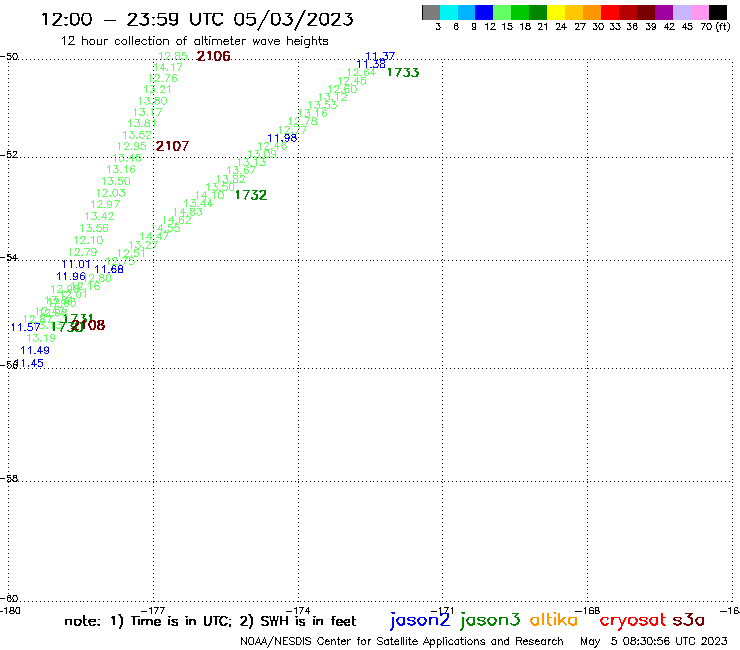Click the title date 05/03/2023
The height and width of the screenshot is (650, 740).
point(294,19)
